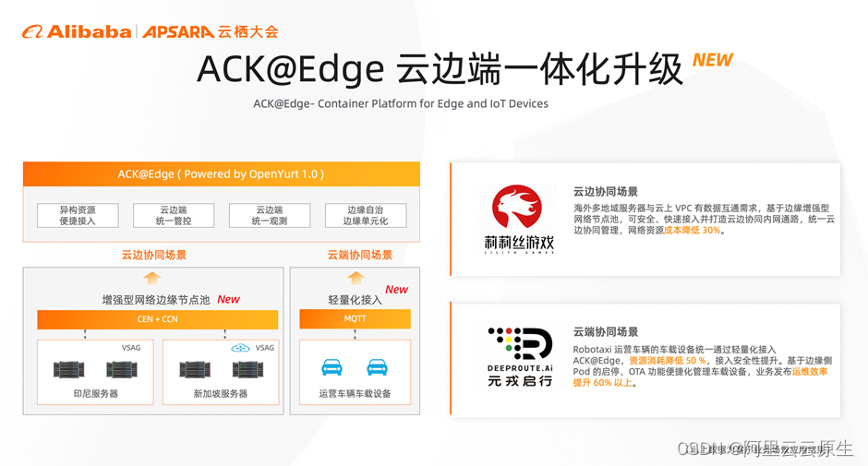Click the Alibaba logo
868x466 pixels.
point(77,32)
